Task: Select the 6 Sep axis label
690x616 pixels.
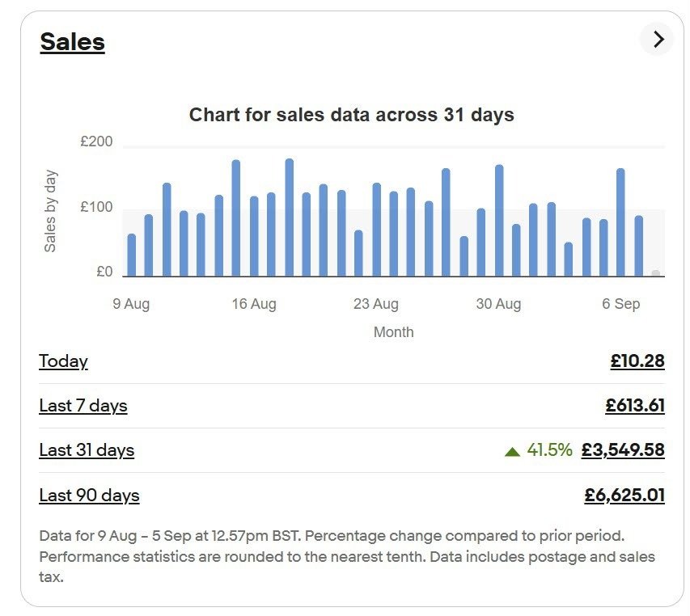Action: [621, 304]
